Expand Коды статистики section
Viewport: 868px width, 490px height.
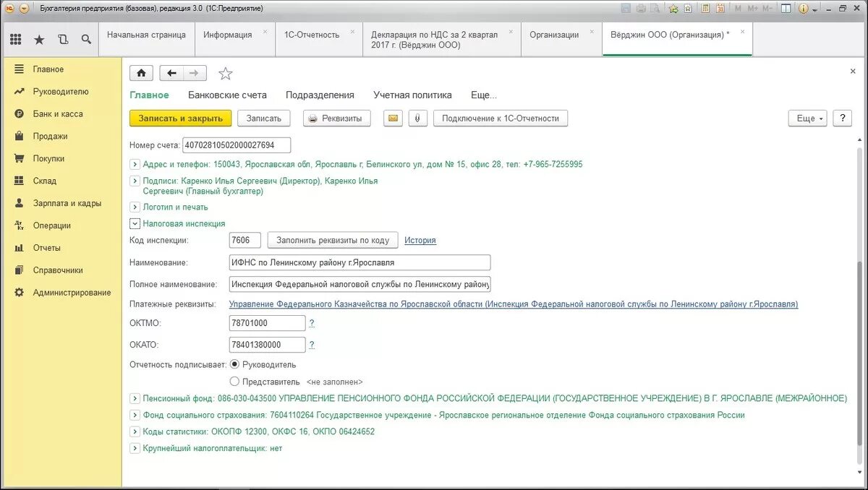point(135,431)
